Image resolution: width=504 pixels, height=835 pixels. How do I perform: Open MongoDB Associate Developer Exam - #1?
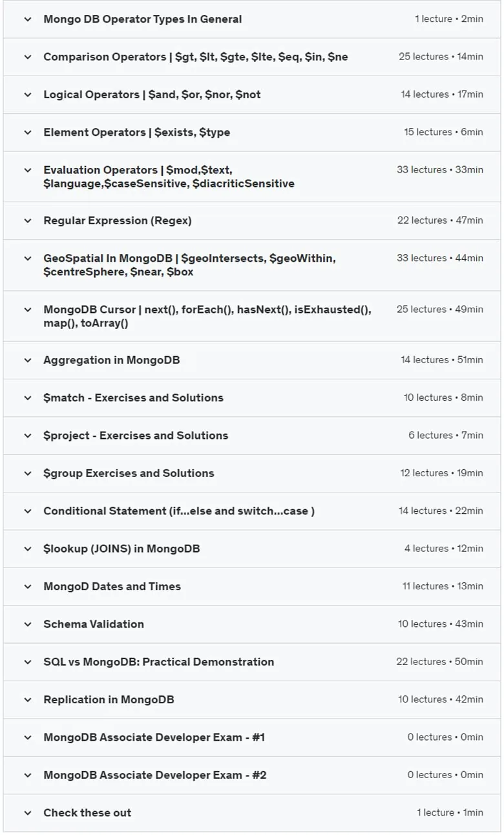[252, 737]
